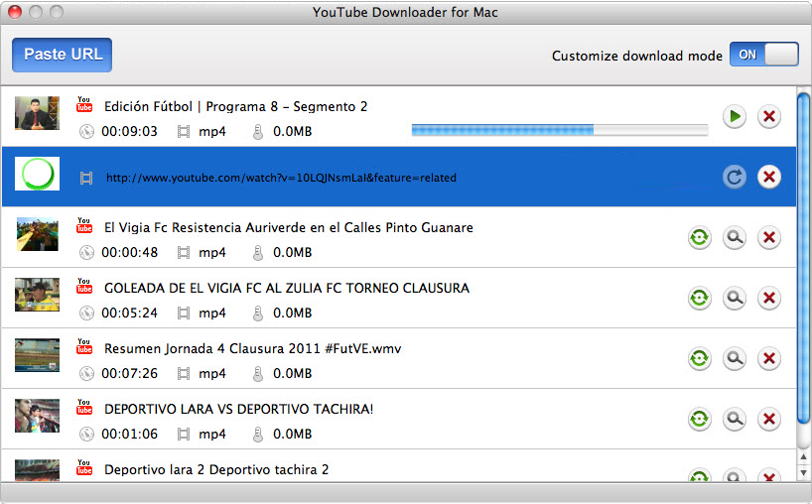Delete the selected youtube.com/watch URL entry
Image resolution: width=812 pixels, height=504 pixels.
pyautogui.click(x=769, y=177)
